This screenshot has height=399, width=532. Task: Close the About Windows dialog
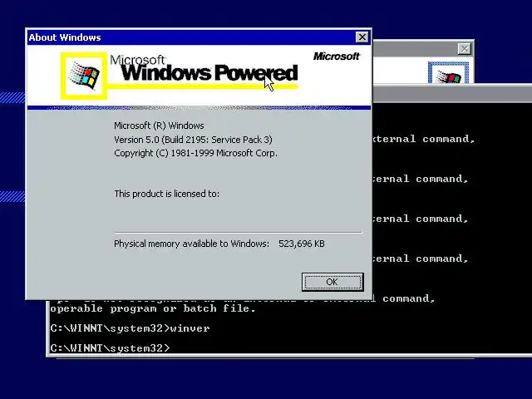[362, 37]
